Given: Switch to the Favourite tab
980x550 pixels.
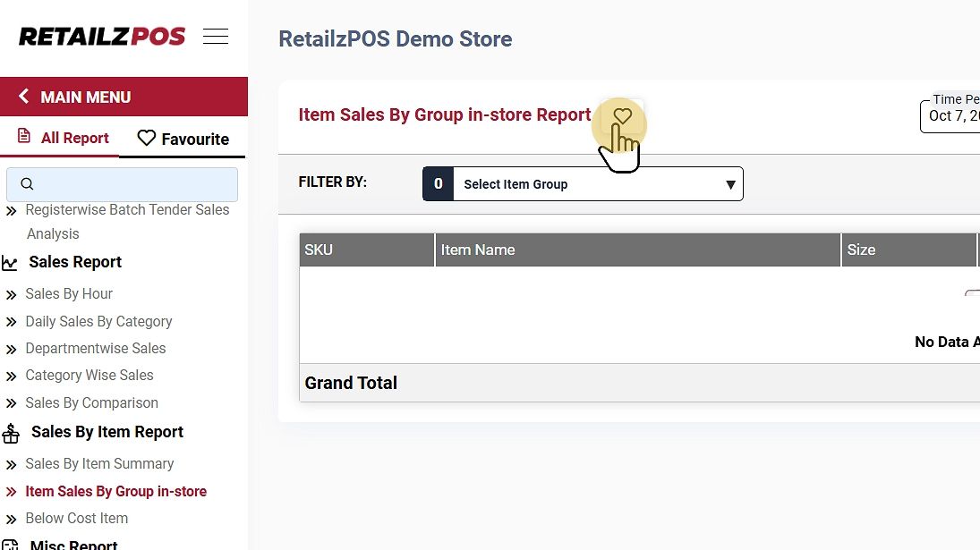Looking at the screenshot, I should pos(183,139).
